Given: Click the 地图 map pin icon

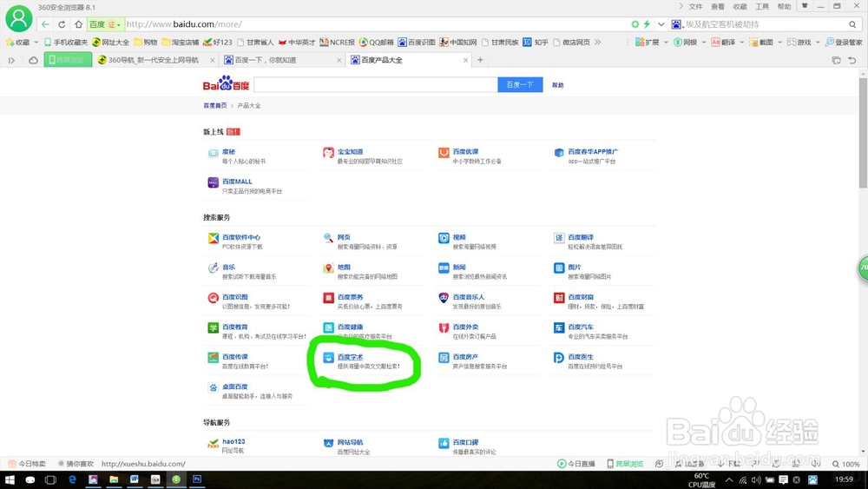Looking at the screenshot, I should (328, 268).
